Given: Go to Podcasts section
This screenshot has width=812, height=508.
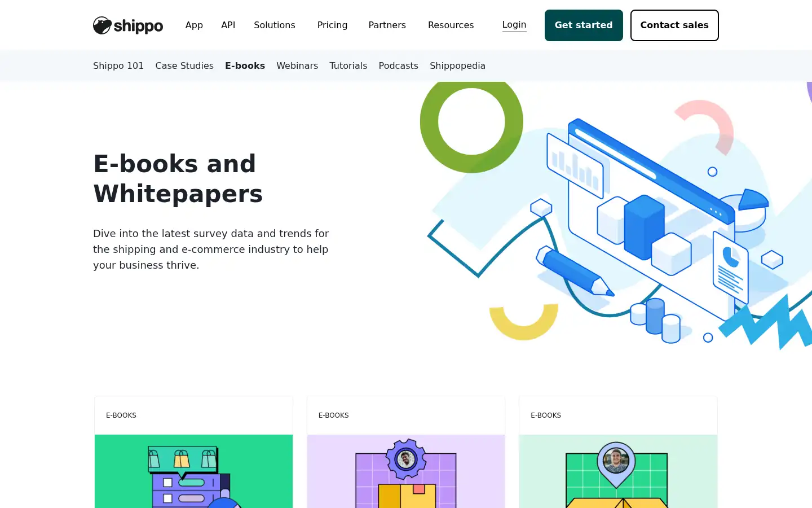Looking at the screenshot, I should coord(399,65).
